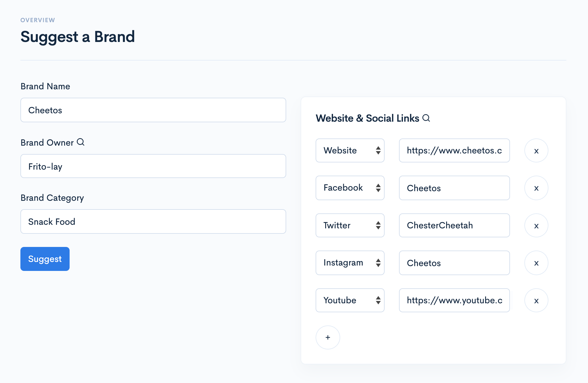Click the Brand Category label

[52, 198]
